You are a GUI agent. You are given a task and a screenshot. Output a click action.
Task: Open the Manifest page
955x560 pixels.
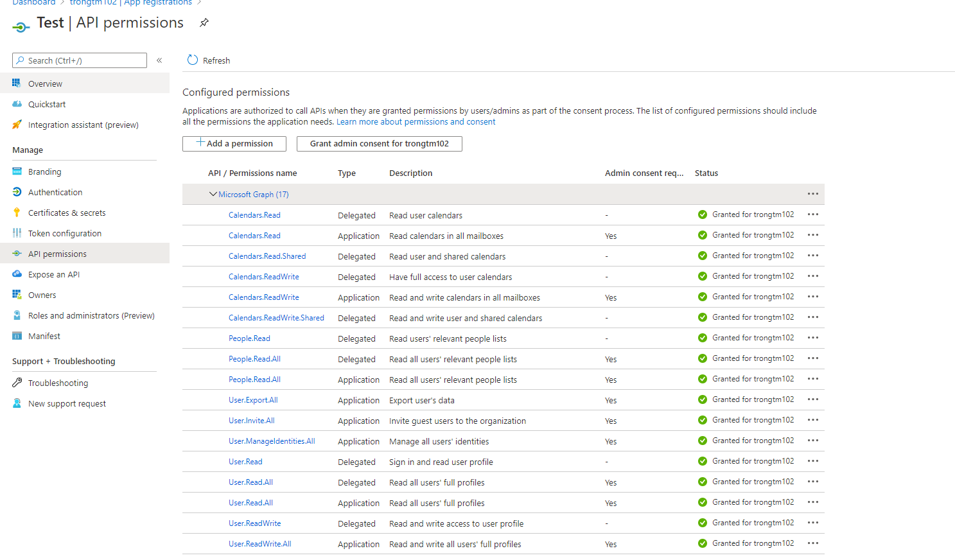click(85, 336)
